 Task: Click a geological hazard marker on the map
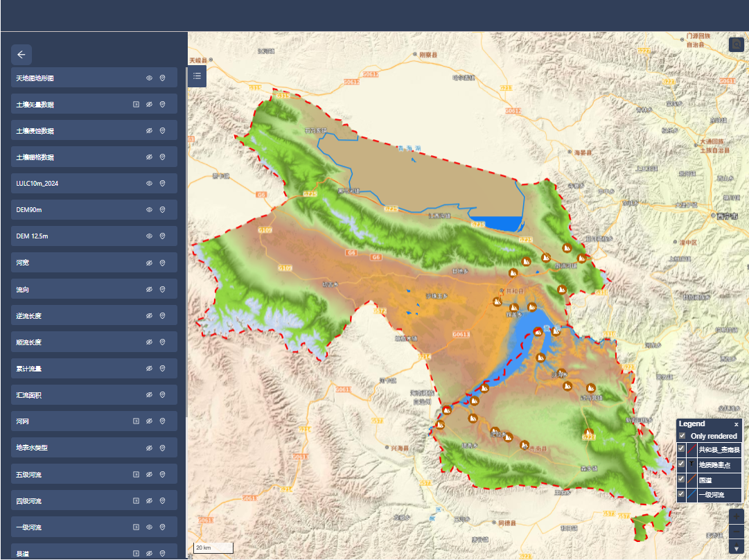point(513,273)
